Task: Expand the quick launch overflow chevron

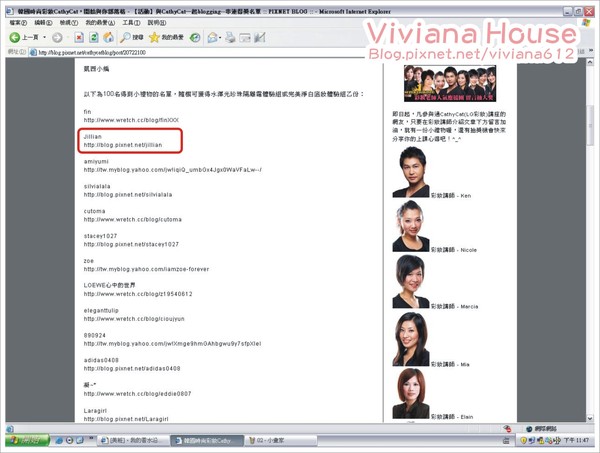Action: (x=91, y=438)
